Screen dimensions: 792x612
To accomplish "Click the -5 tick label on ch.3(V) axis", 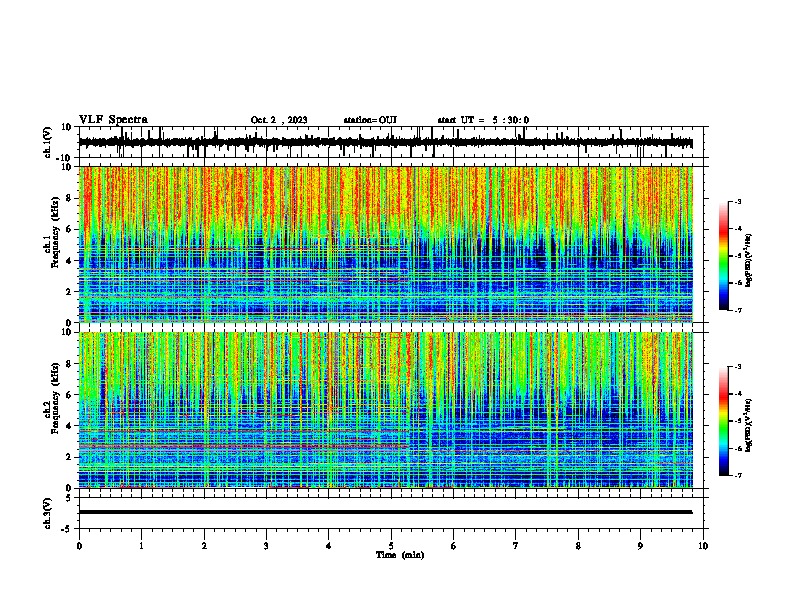I will (x=67, y=529).
